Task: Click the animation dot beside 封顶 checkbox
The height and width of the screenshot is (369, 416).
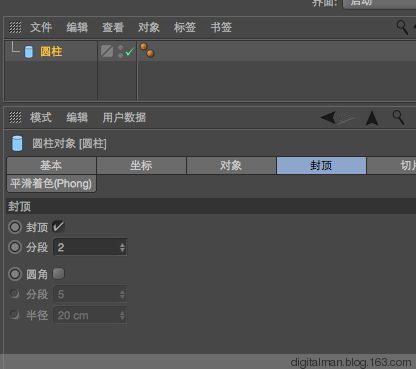Action: click(x=15, y=227)
